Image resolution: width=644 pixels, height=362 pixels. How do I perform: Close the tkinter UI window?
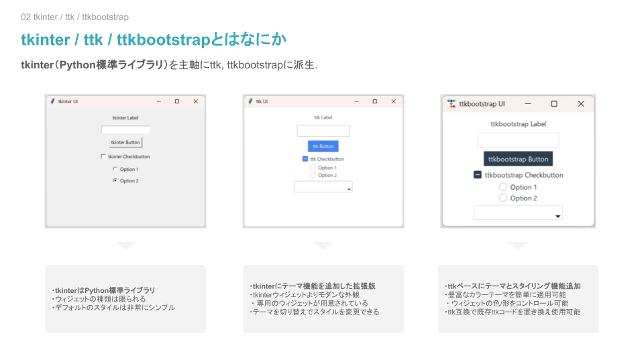coord(196,101)
